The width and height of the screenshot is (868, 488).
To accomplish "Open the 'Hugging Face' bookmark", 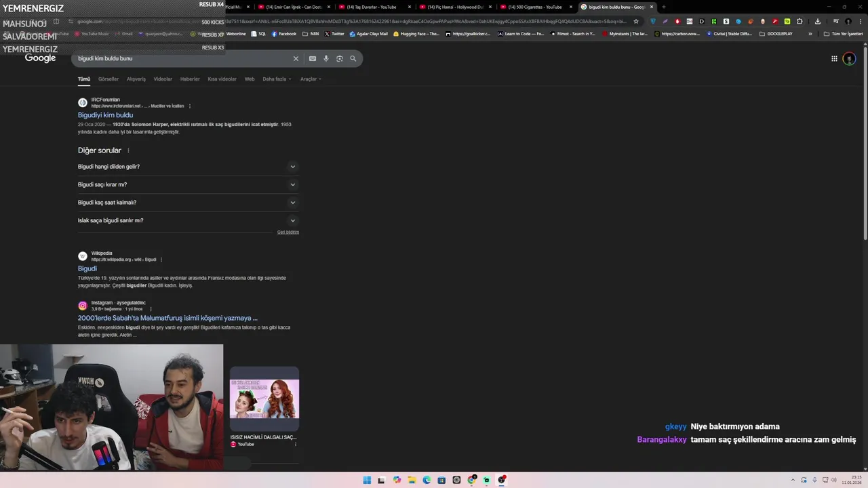I will (416, 34).
